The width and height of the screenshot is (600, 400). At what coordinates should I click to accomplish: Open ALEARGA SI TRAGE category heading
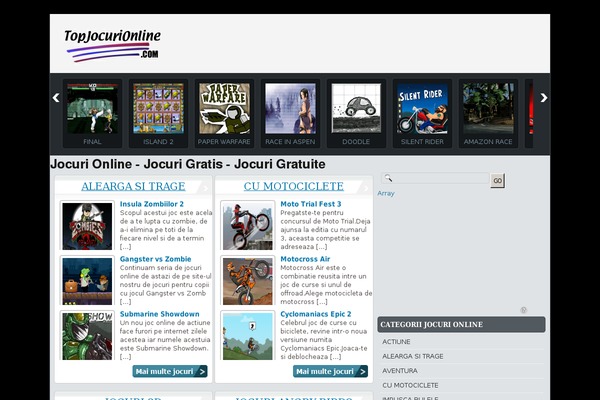click(x=133, y=186)
